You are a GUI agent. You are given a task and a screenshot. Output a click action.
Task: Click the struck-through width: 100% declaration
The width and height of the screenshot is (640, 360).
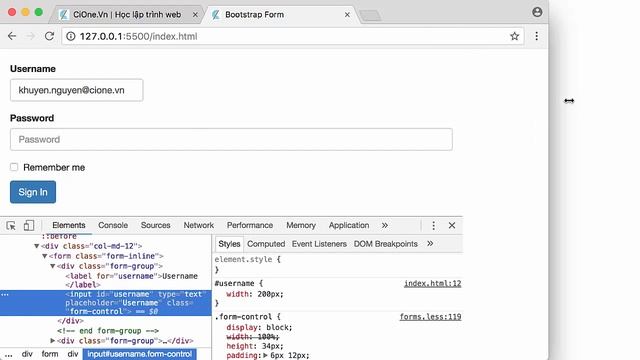point(253,337)
